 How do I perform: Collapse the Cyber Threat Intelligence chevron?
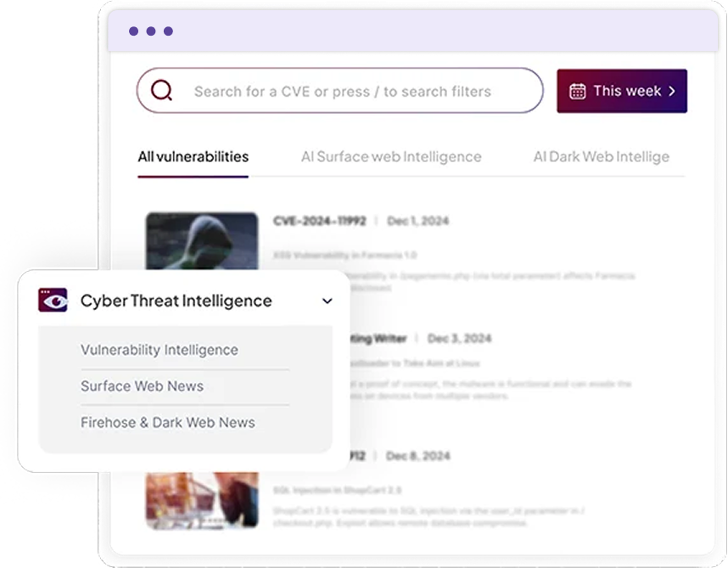(328, 301)
